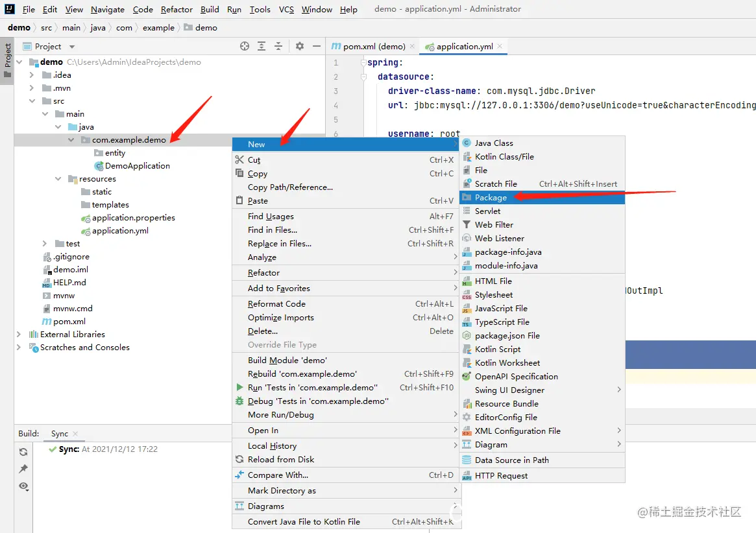Click the pin tab icon in Build panel

23,468
